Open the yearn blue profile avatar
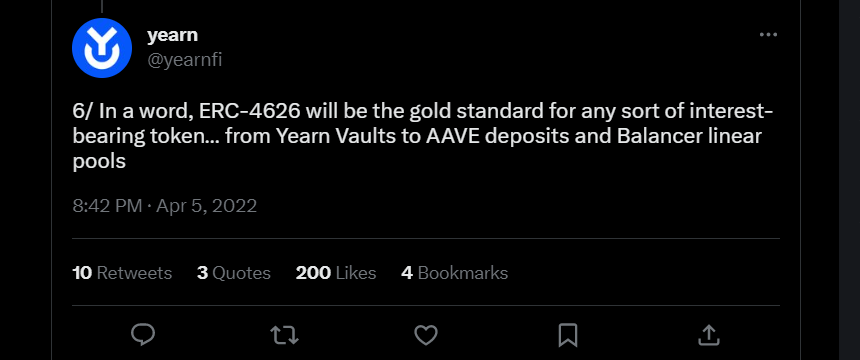The image size is (860, 360). point(102,48)
